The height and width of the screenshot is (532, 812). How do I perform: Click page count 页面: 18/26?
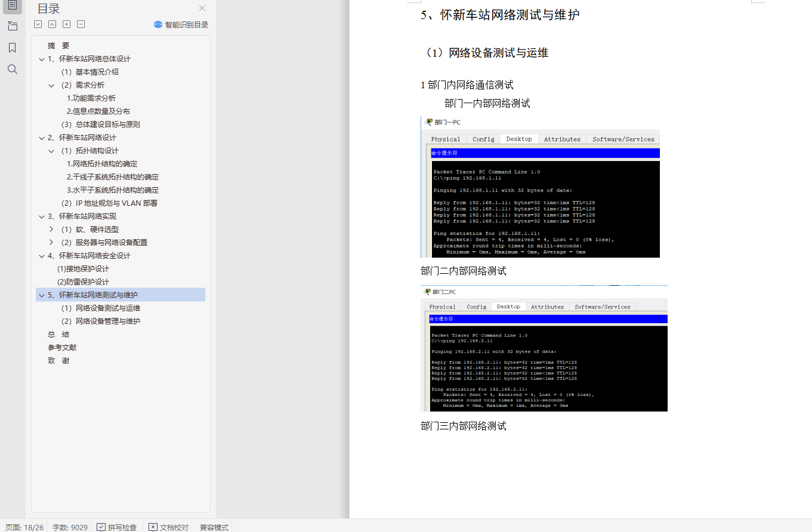point(24,527)
